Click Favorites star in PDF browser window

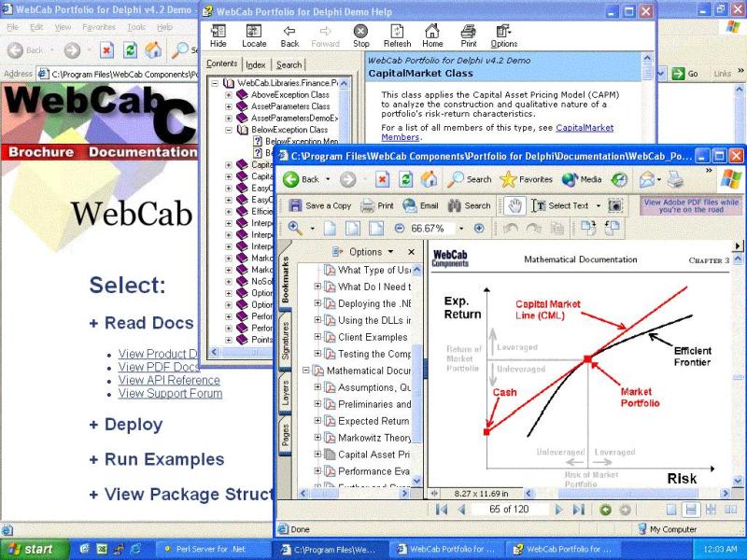click(526, 179)
